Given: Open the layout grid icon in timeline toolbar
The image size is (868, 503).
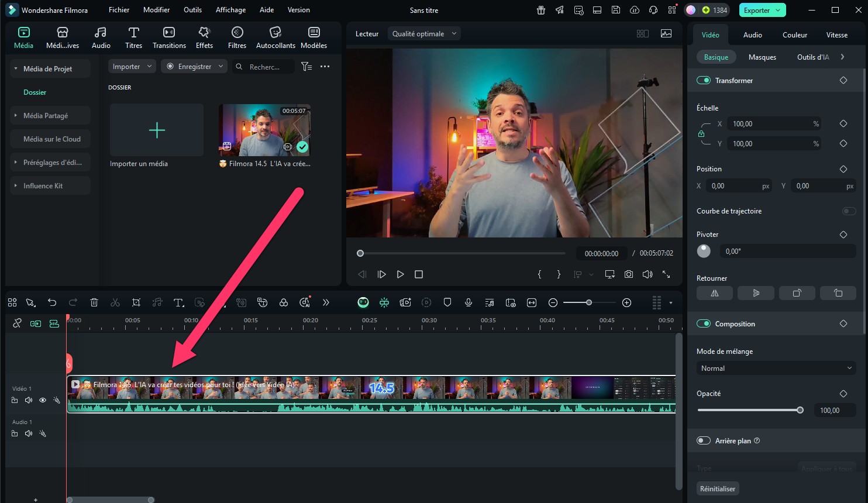Looking at the screenshot, I should click(x=12, y=302).
